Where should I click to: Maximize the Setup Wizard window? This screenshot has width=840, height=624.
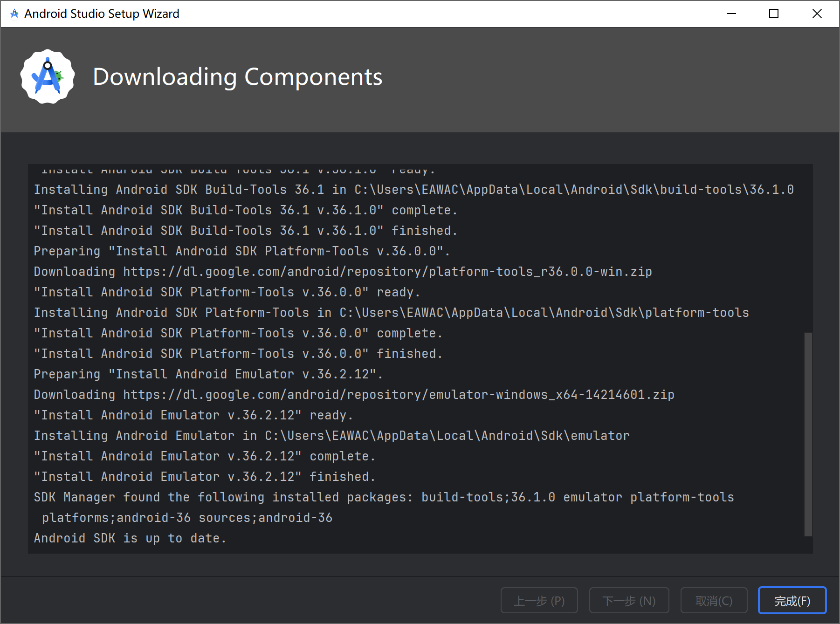point(774,14)
